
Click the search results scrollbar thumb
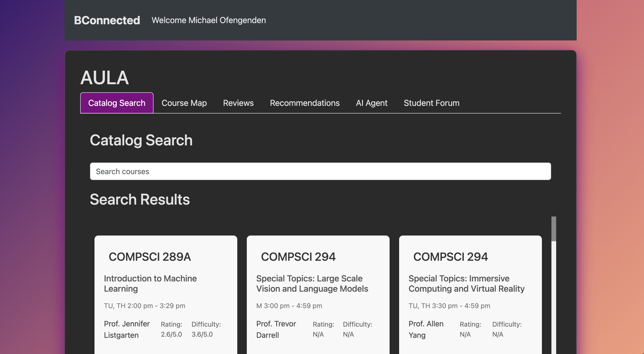554,229
